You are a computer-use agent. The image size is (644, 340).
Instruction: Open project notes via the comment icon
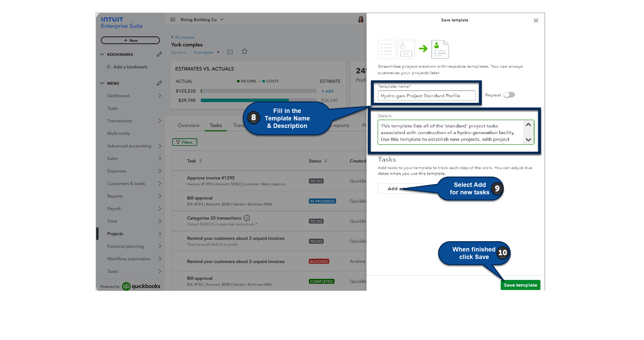click(230, 52)
